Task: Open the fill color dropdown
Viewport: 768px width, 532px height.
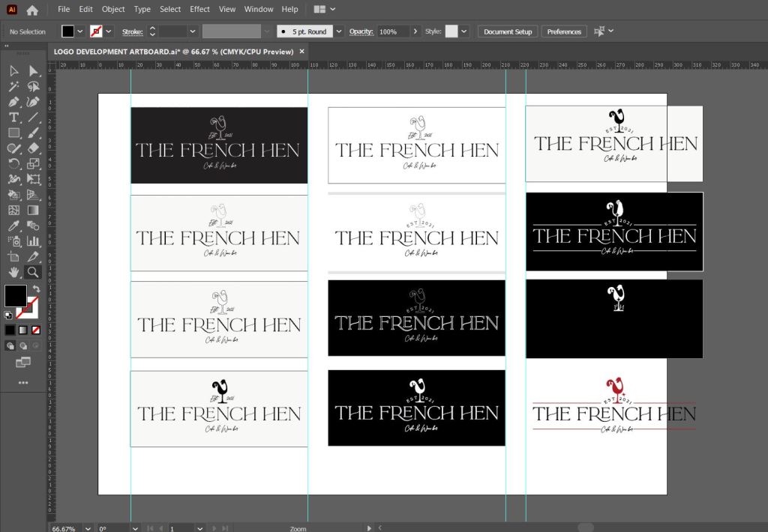Action: pos(80,31)
